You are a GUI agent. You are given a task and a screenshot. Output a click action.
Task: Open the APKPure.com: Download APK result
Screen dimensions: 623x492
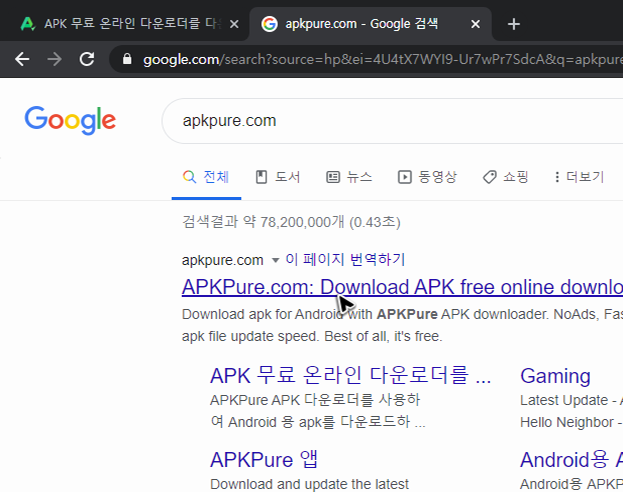(x=402, y=287)
